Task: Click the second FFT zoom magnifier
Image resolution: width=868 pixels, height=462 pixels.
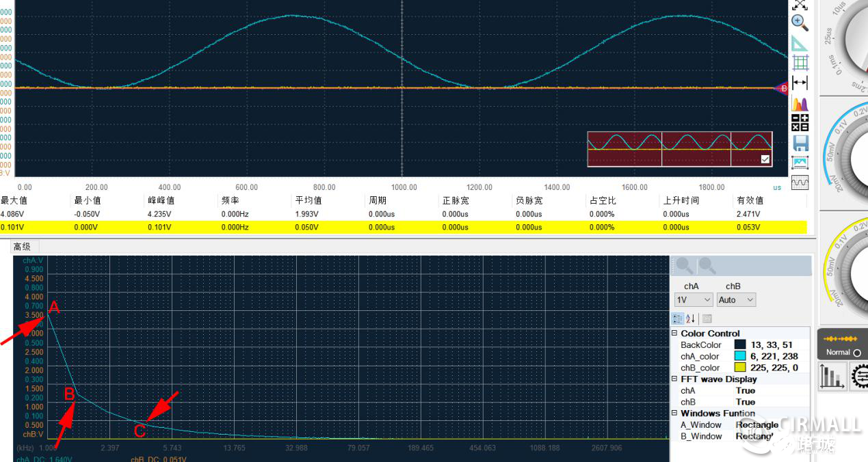Action: coord(707,266)
